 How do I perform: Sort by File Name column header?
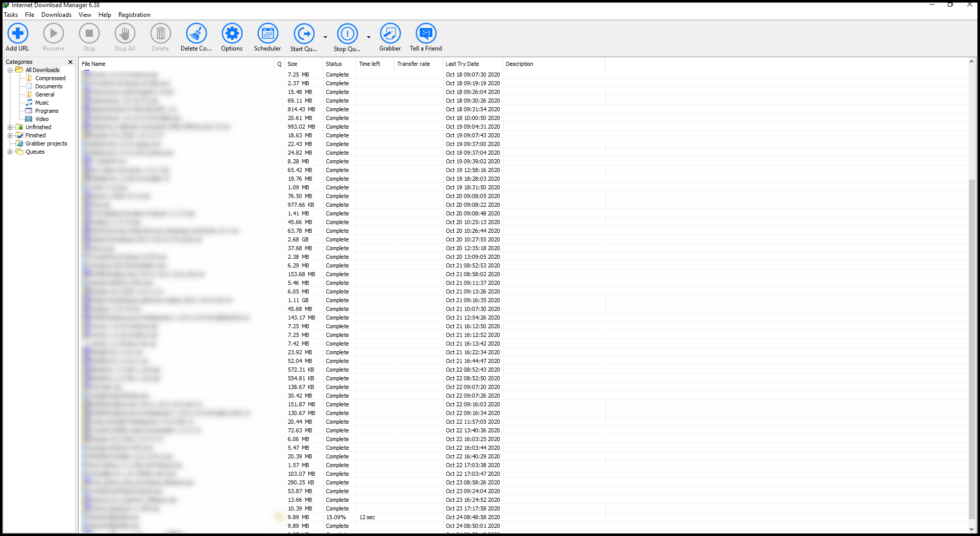[x=177, y=64]
